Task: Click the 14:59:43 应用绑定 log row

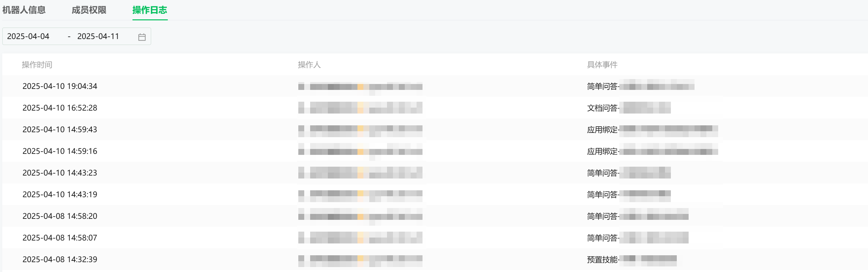Action: [60, 130]
